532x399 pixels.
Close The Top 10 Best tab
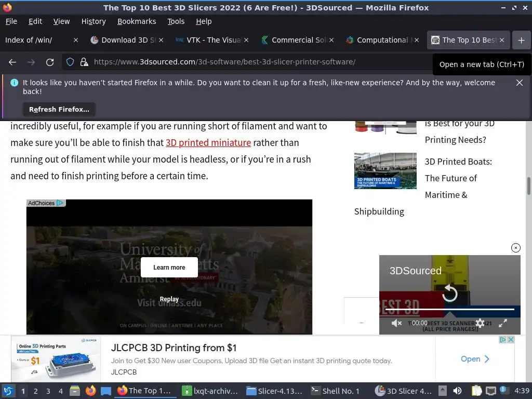502,40
